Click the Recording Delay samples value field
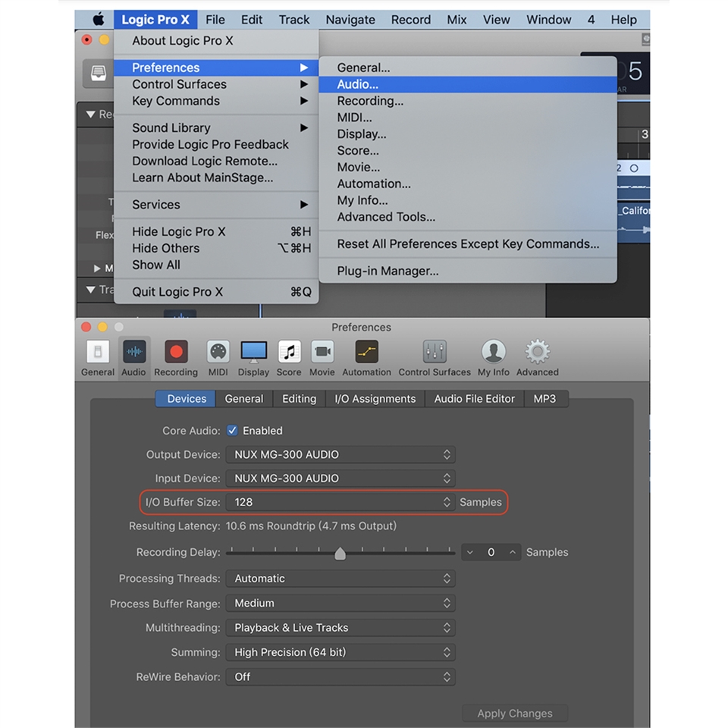The height and width of the screenshot is (728, 728). click(x=491, y=552)
